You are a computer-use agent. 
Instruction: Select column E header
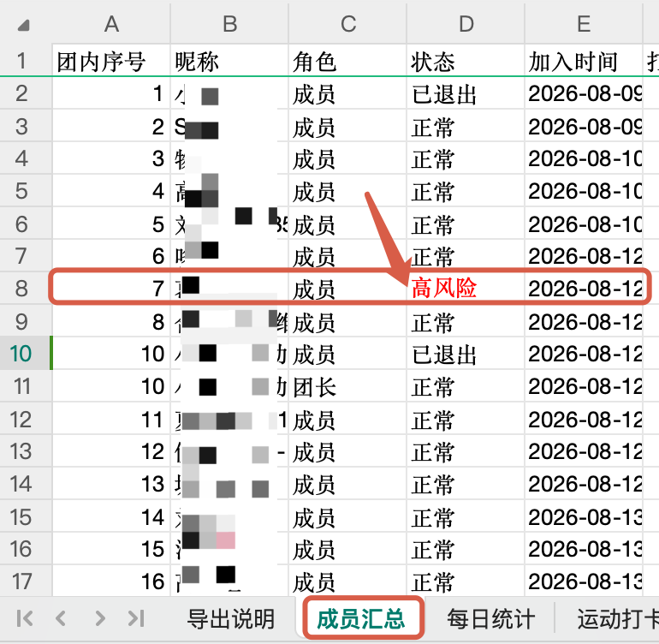[x=584, y=24]
